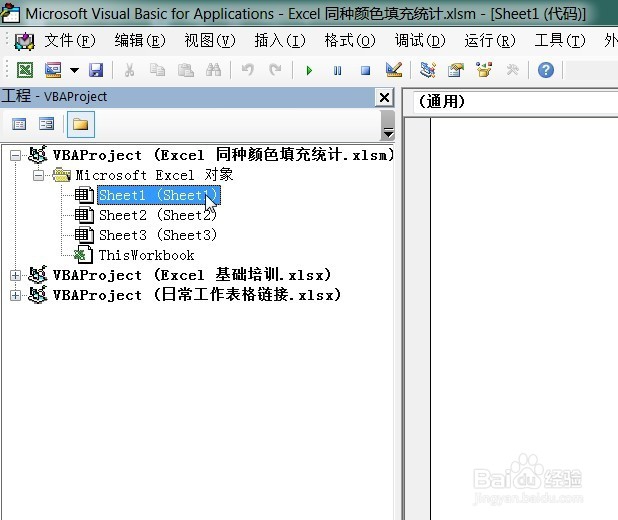Click the ThisWorkbook icon in tree
Viewport: 618px width, 520px height.
[x=84, y=255]
